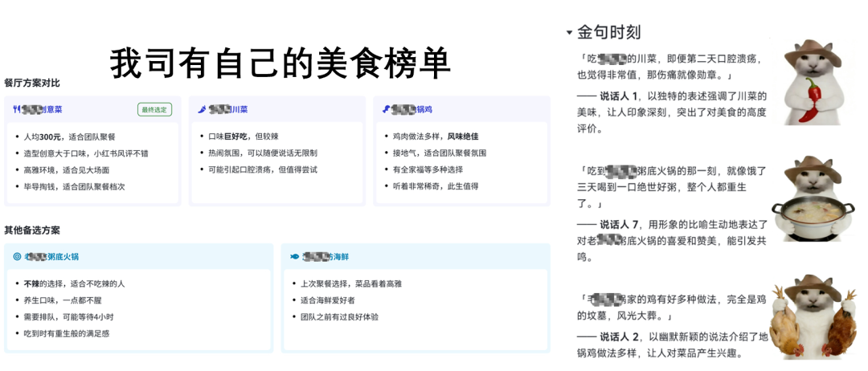The width and height of the screenshot is (868, 371).
Task: Click the 其他备选方案 section heading
Action: pyautogui.click(x=32, y=230)
